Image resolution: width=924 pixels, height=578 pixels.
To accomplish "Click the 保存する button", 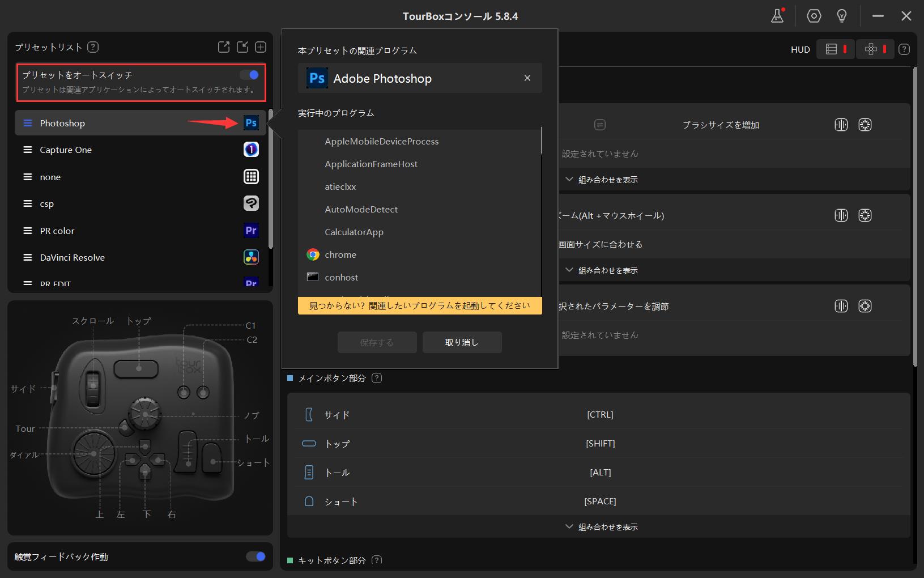I will [x=377, y=342].
